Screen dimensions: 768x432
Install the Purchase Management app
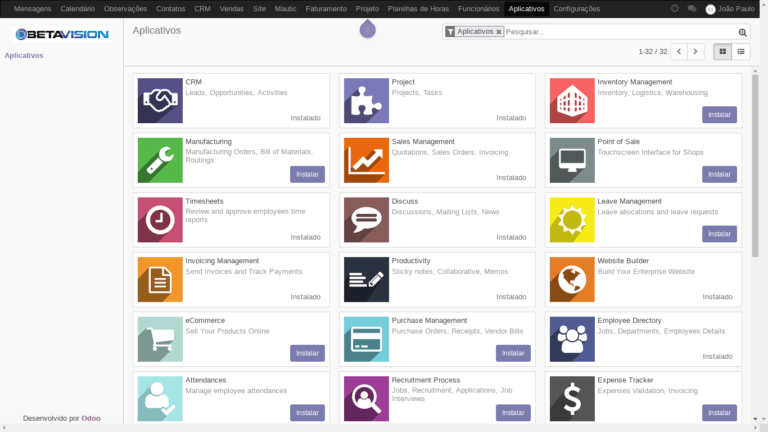513,353
